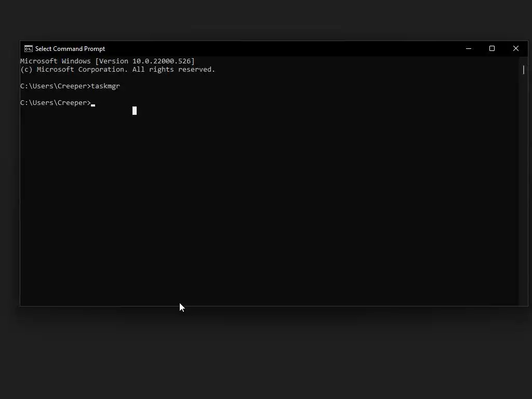Open the Command Prompt system menu icon
Image resolution: width=532 pixels, height=399 pixels.
[x=29, y=49]
